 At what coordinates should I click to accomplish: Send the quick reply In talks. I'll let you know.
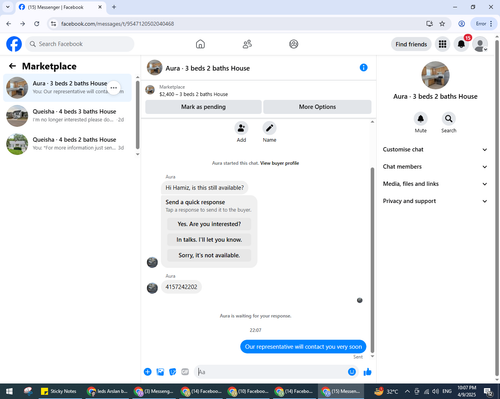209,240
